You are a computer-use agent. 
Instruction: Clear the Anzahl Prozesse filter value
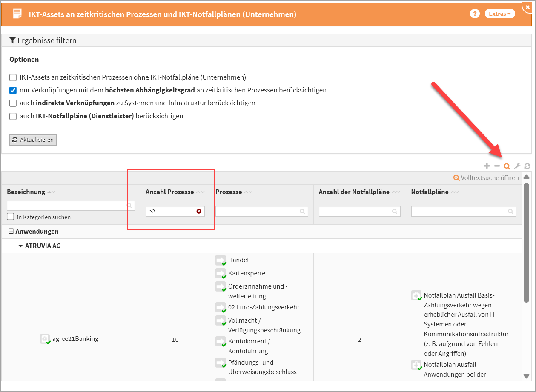click(x=199, y=212)
